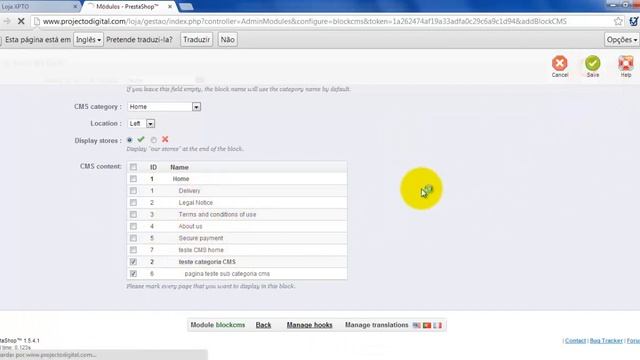Click 'teste categoria CMS' row name

pos(207,262)
